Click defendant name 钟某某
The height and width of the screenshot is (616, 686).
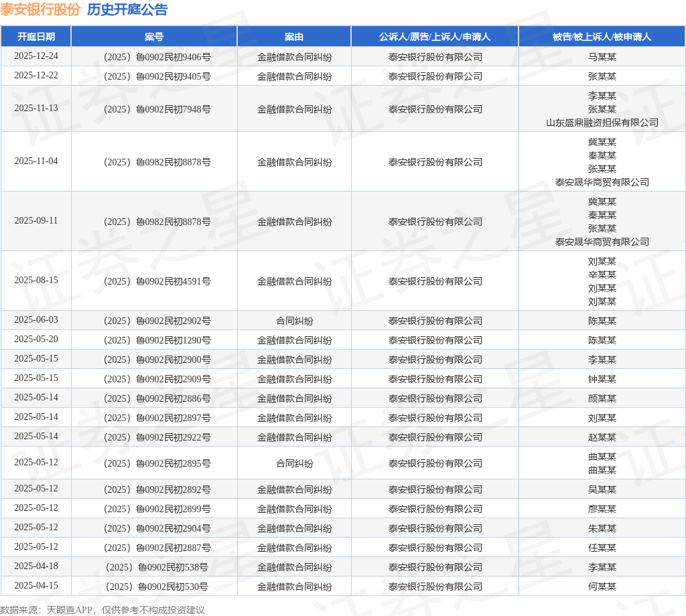[x=602, y=379]
